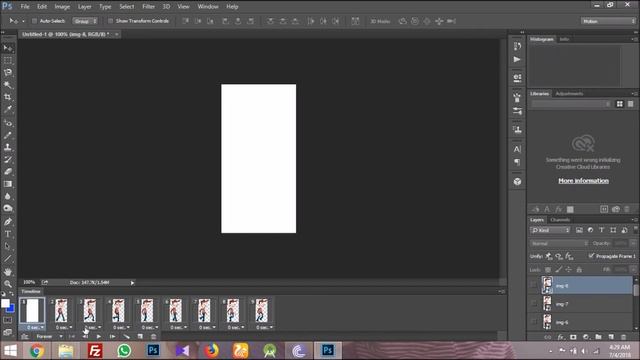
Task: Open the Kind layer filter dropdown
Action: coord(550,230)
